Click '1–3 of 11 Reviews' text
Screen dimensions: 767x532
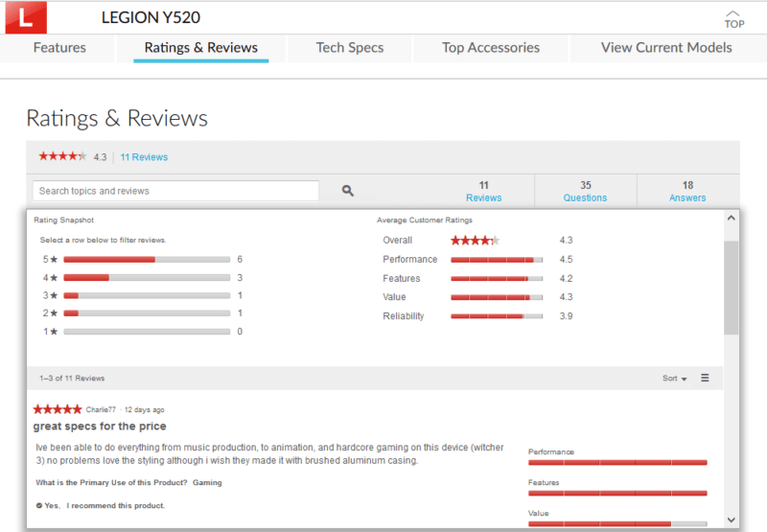coord(72,378)
